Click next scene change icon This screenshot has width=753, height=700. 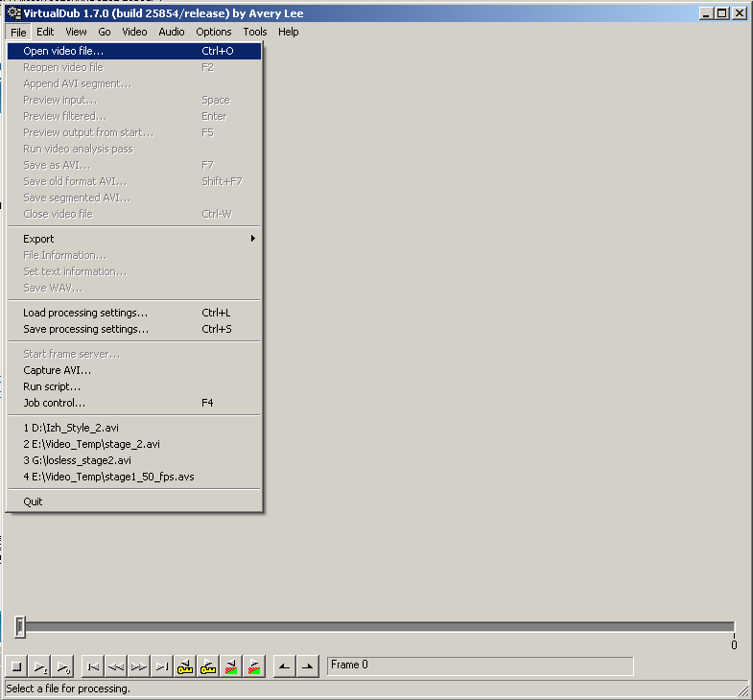pyautogui.click(x=254, y=666)
